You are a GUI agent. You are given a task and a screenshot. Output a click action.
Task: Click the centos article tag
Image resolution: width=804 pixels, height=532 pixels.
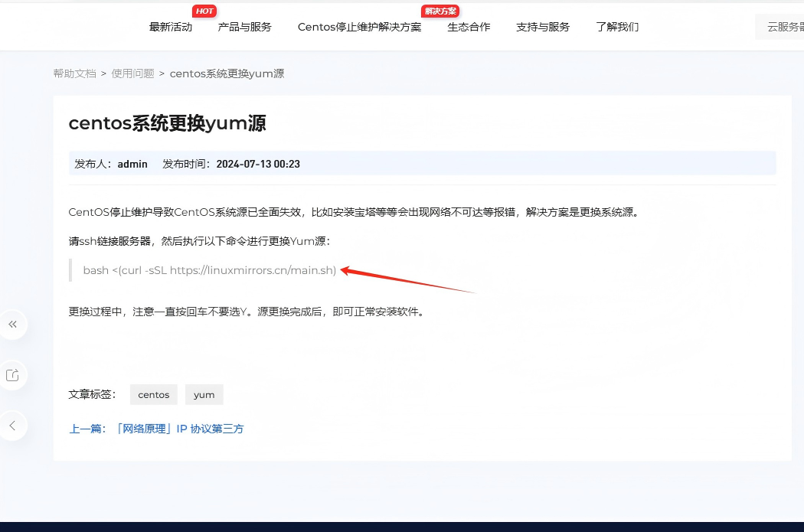153,394
